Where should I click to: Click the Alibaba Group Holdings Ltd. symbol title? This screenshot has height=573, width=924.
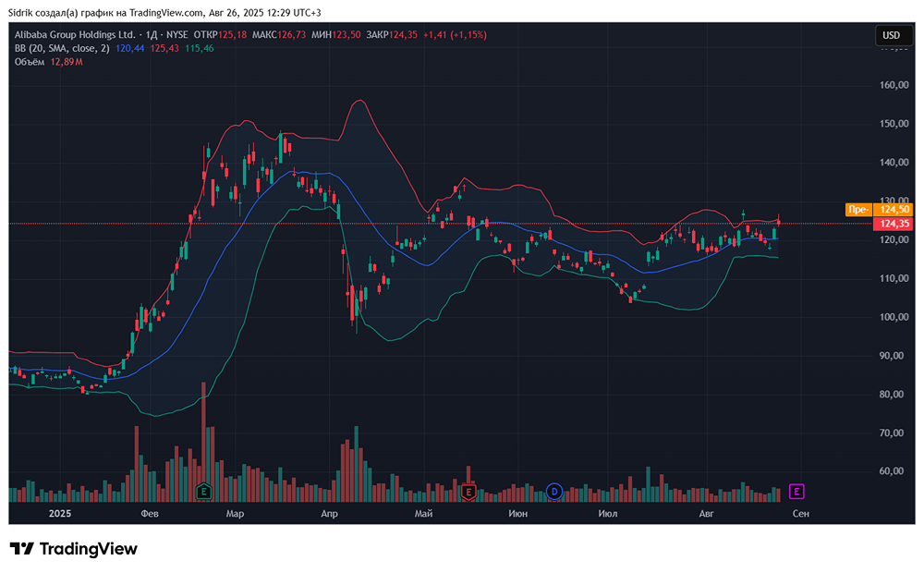(x=75, y=35)
